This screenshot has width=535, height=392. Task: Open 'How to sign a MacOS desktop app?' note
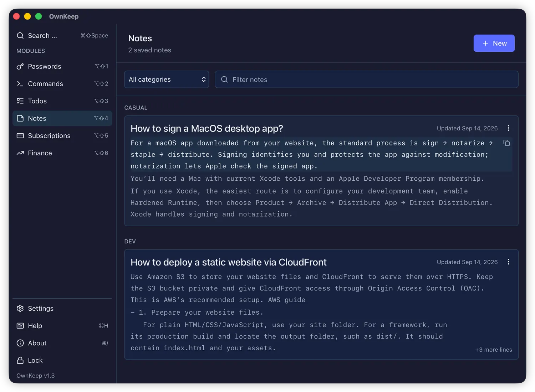(207, 128)
